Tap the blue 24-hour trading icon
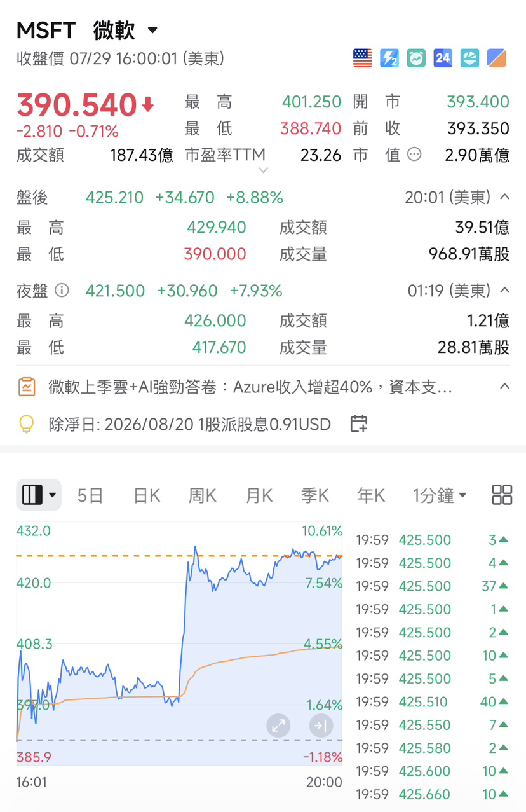This screenshot has height=812, width=526. 443,58
